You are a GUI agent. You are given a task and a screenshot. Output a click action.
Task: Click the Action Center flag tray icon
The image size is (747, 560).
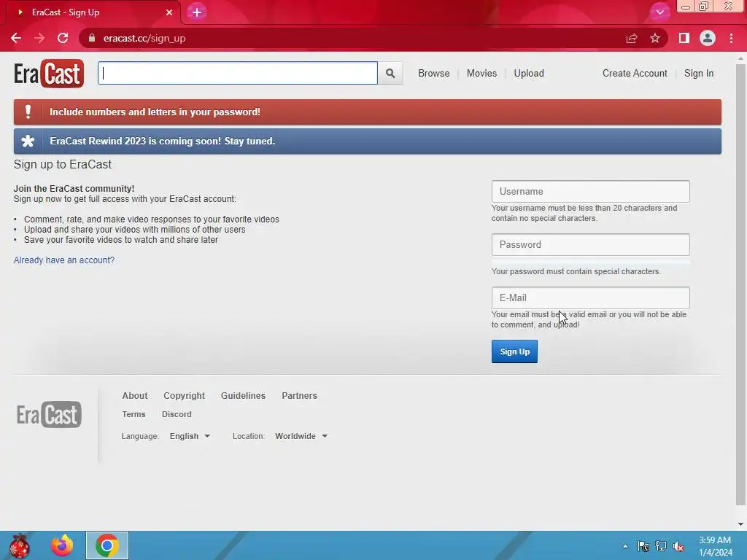(x=643, y=546)
